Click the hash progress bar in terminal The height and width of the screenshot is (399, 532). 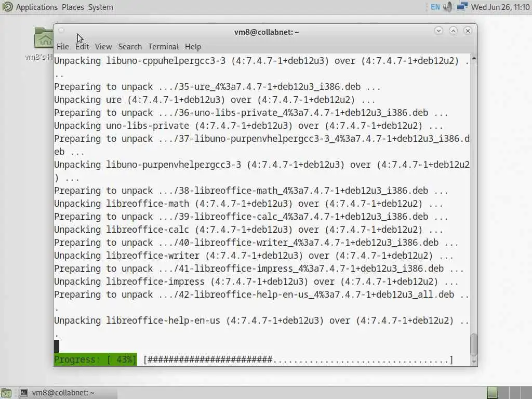click(x=299, y=360)
